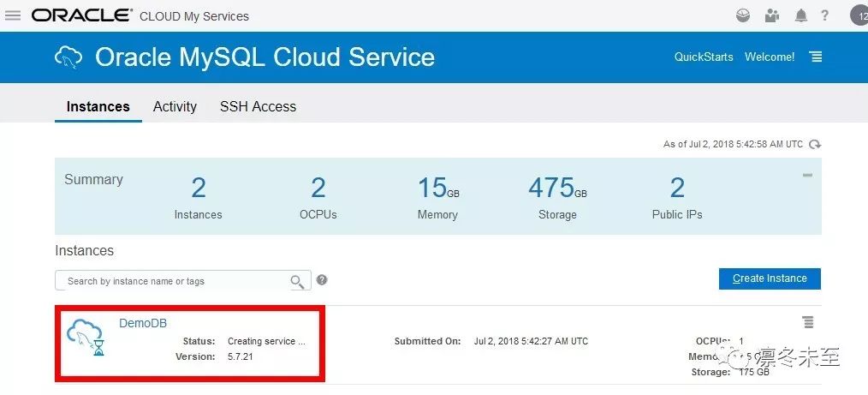Switch to the Activity tab
The height and width of the screenshot is (395, 868).
click(x=175, y=106)
